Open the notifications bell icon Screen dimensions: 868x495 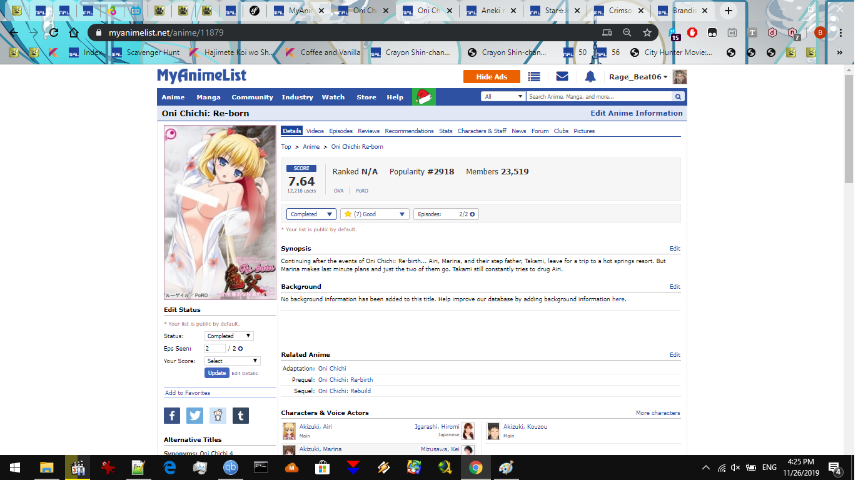pyautogui.click(x=590, y=77)
